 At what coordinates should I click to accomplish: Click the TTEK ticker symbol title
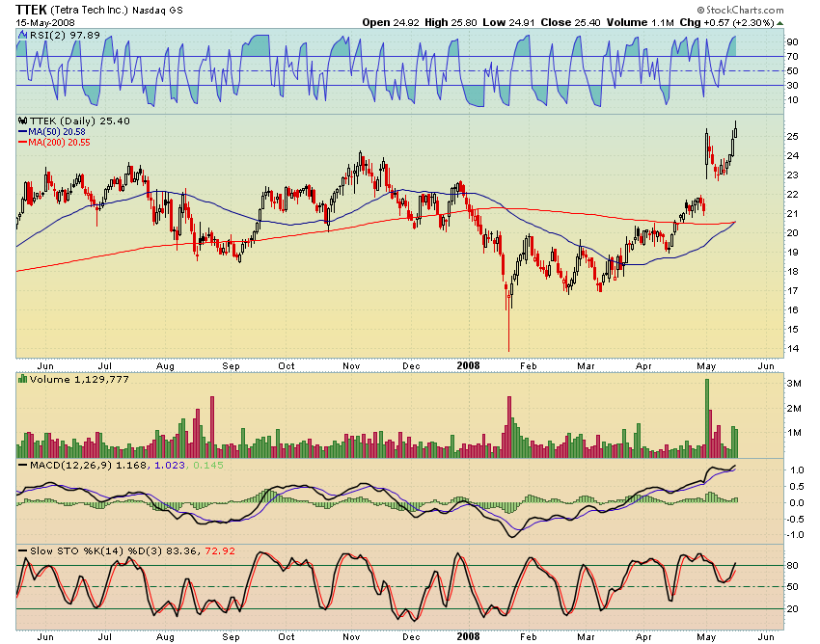[32, 10]
